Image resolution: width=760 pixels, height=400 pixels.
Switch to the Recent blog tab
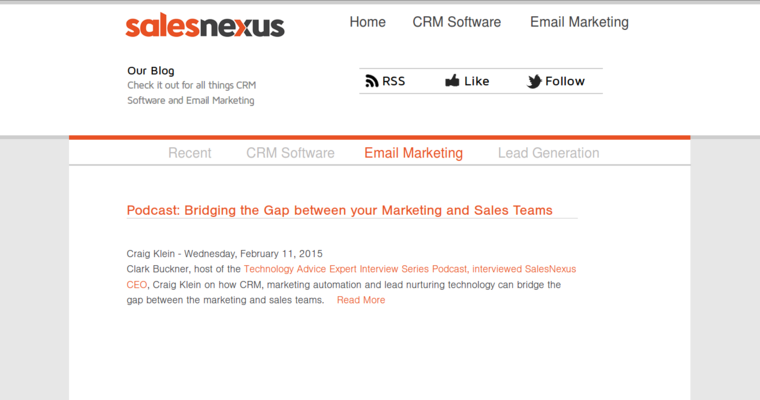click(x=189, y=153)
